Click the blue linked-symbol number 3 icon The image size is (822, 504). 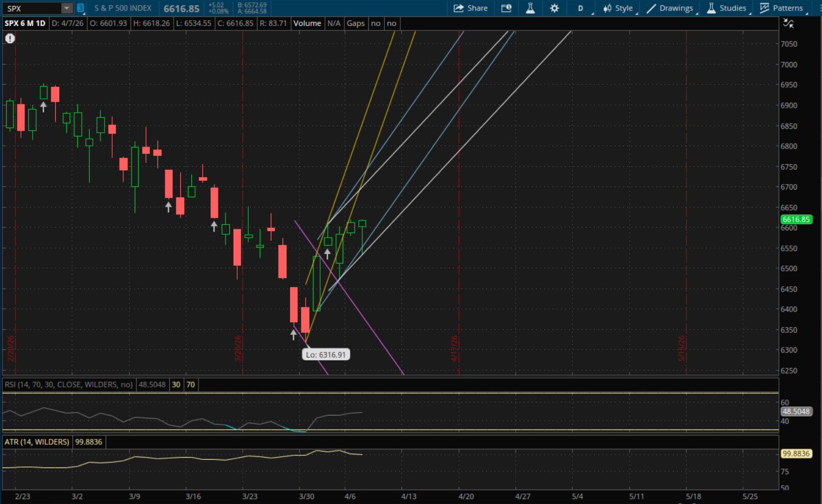click(81, 8)
